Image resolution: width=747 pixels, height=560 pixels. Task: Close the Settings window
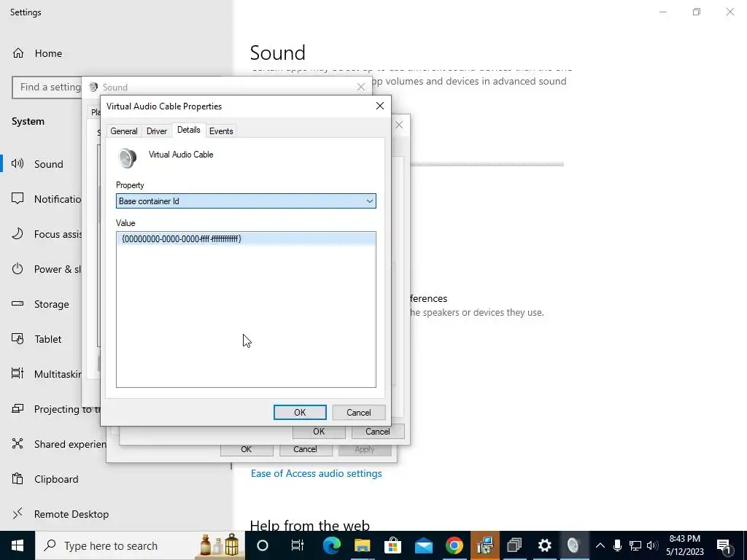[x=729, y=12]
